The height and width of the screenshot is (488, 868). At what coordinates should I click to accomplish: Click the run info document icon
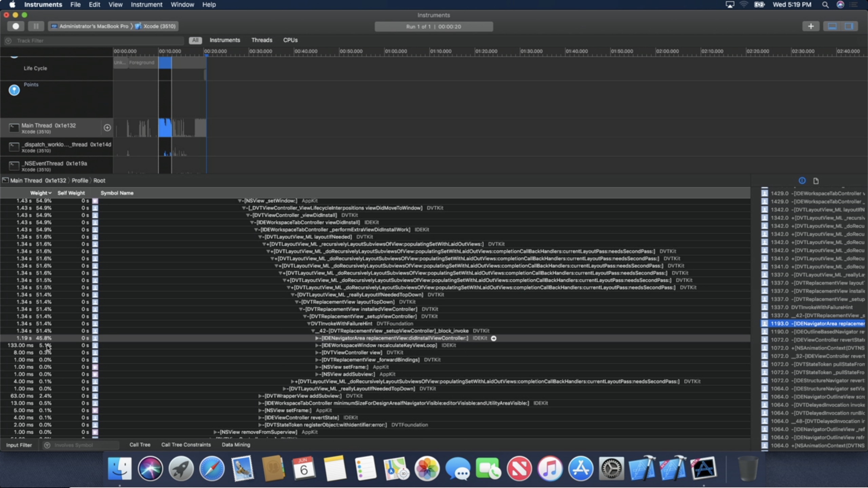(x=816, y=181)
